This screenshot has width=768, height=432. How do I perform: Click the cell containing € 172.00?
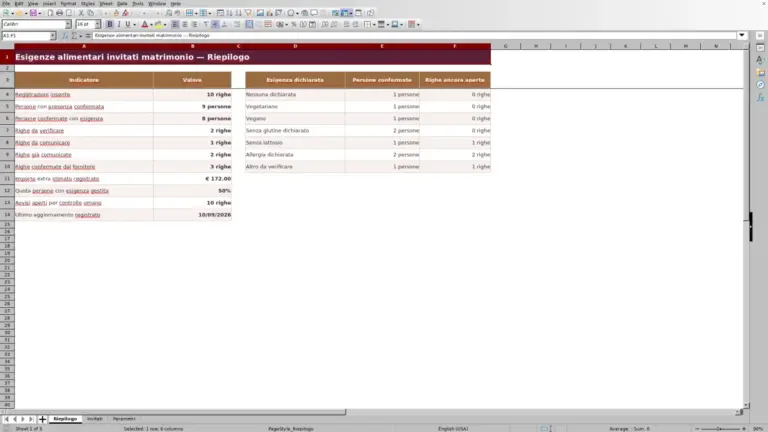tap(192, 179)
